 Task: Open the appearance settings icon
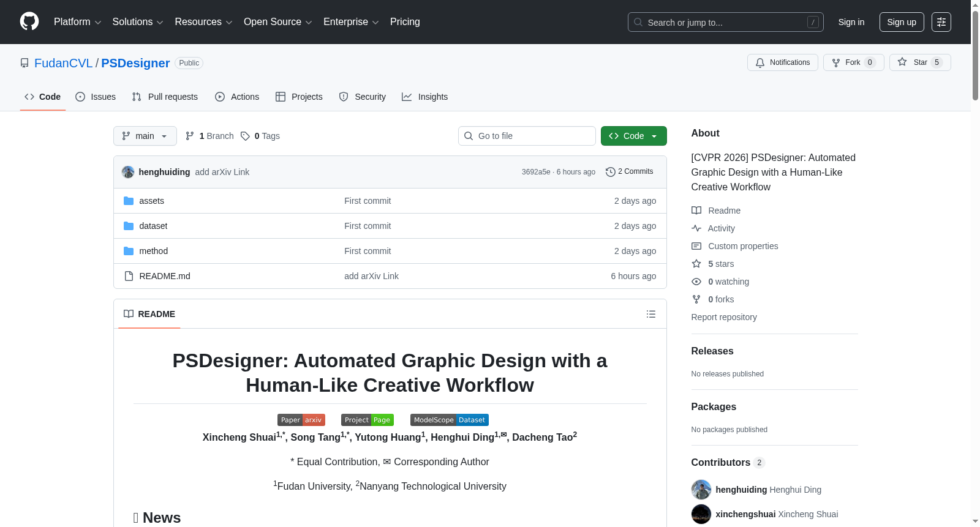point(941,22)
